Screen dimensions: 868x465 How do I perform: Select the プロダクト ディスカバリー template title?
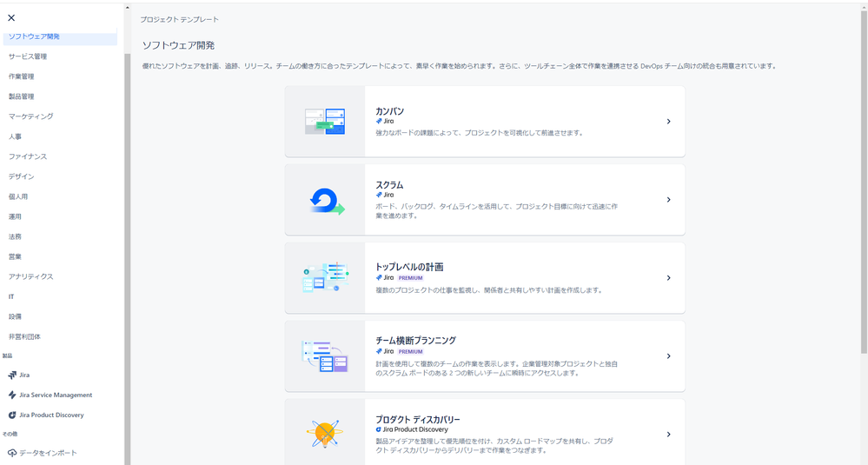(418, 420)
